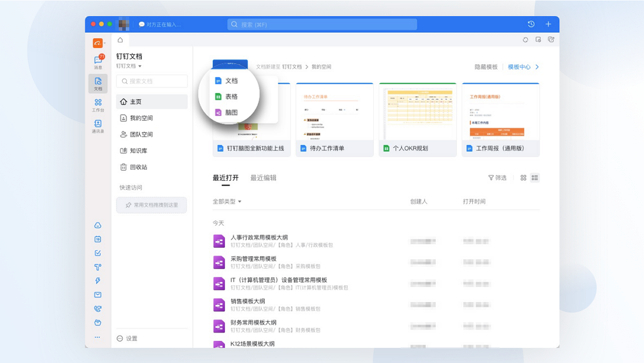Screen dimensions: 644x363
Task: Click the history clock icon in title bar
Action: tap(531, 24)
